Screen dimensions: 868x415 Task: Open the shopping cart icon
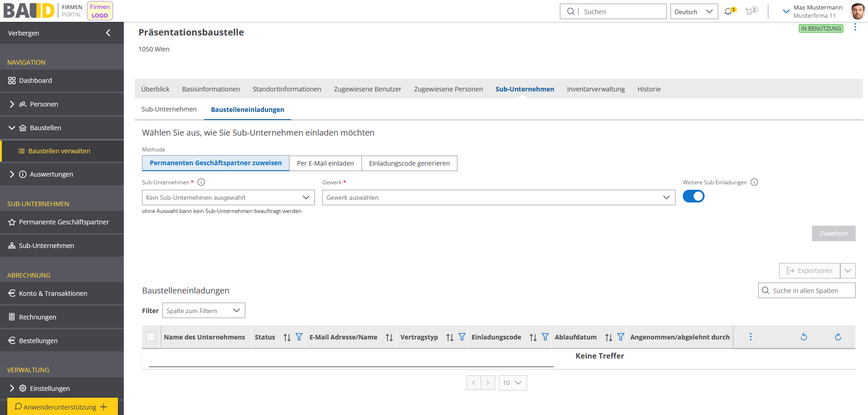(750, 11)
